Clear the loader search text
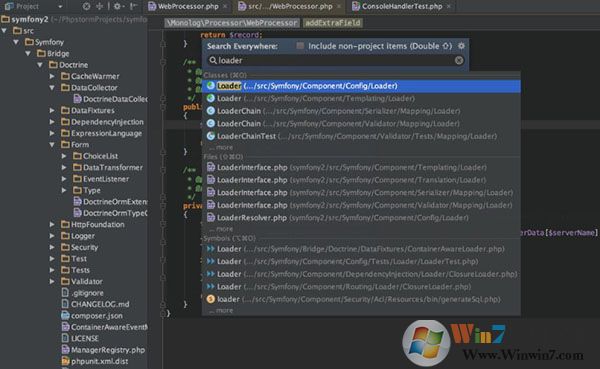The width and height of the screenshot is (600, 369). [459, 60]
